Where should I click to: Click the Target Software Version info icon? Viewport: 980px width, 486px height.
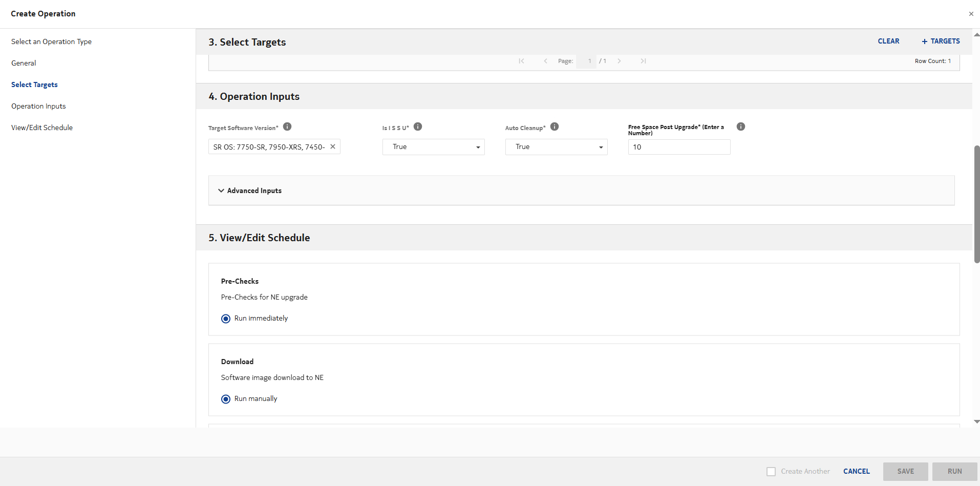pyautogui.click(x=287, y=126)
